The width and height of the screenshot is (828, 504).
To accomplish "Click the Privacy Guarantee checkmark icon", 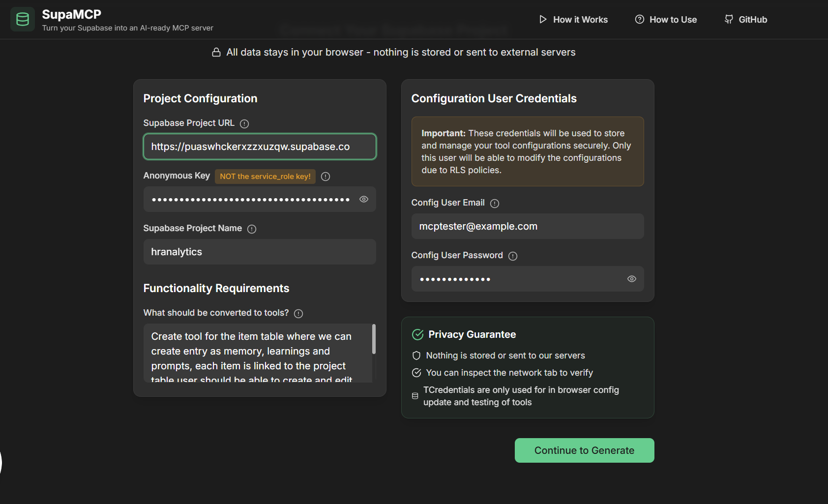I will click(417, 335).
